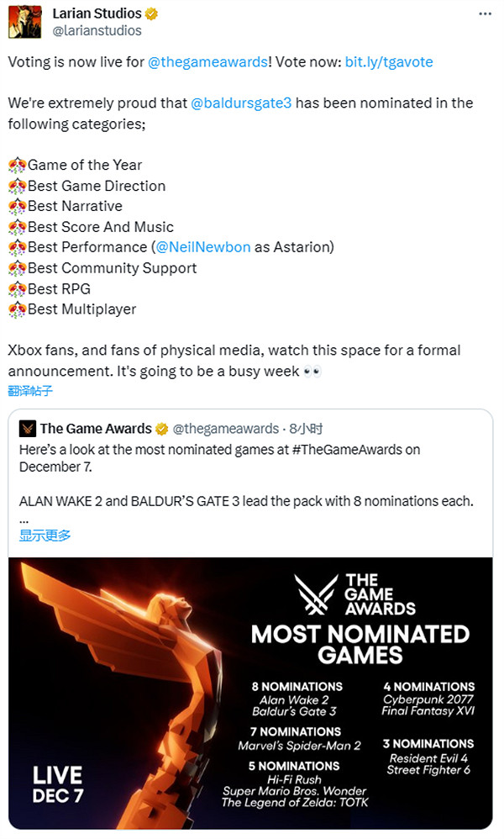The image size is (504, 839).
Task: Open The Game Awards quoted author name
Action: 96,429
